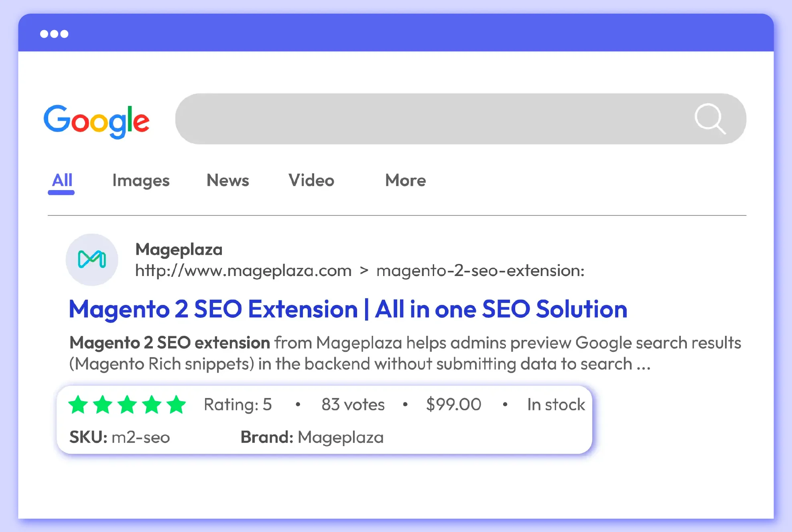Screen dimensions: 792x532
Task: Switch to the Images tab
Action: [141, 181]
